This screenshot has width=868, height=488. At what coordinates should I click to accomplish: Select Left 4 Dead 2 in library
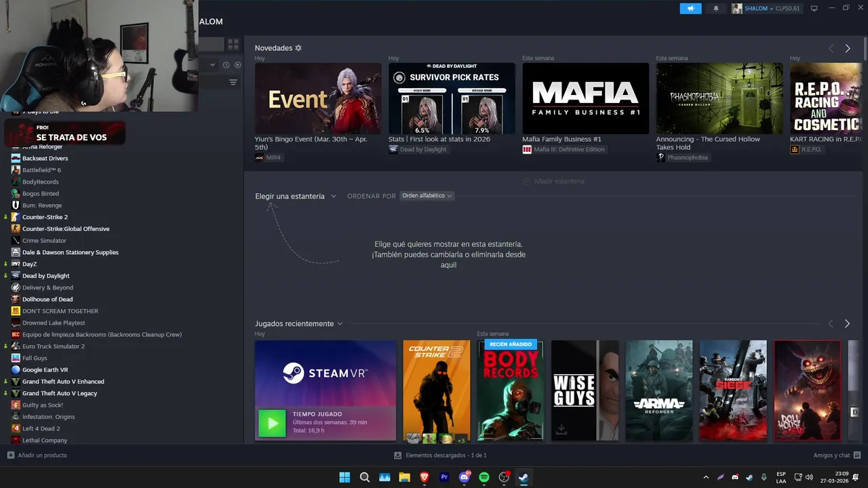(x=41, y=428)
